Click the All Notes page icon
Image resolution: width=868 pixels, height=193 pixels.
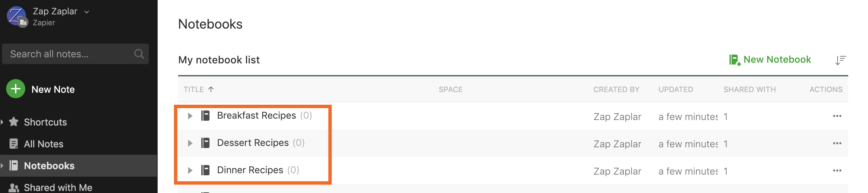(14, 144)
